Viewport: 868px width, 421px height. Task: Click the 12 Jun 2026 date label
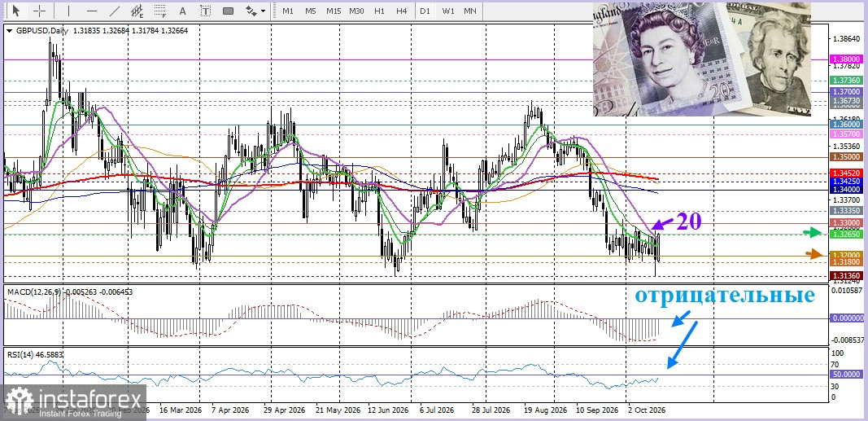388,411
